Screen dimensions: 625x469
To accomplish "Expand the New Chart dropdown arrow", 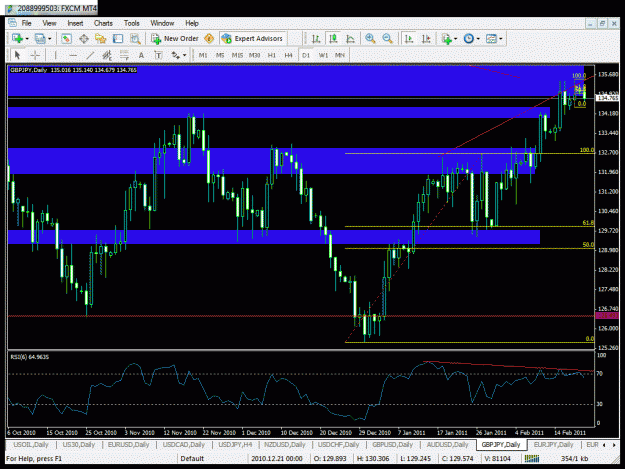I will pyautogui.click(x=27, y=39).
